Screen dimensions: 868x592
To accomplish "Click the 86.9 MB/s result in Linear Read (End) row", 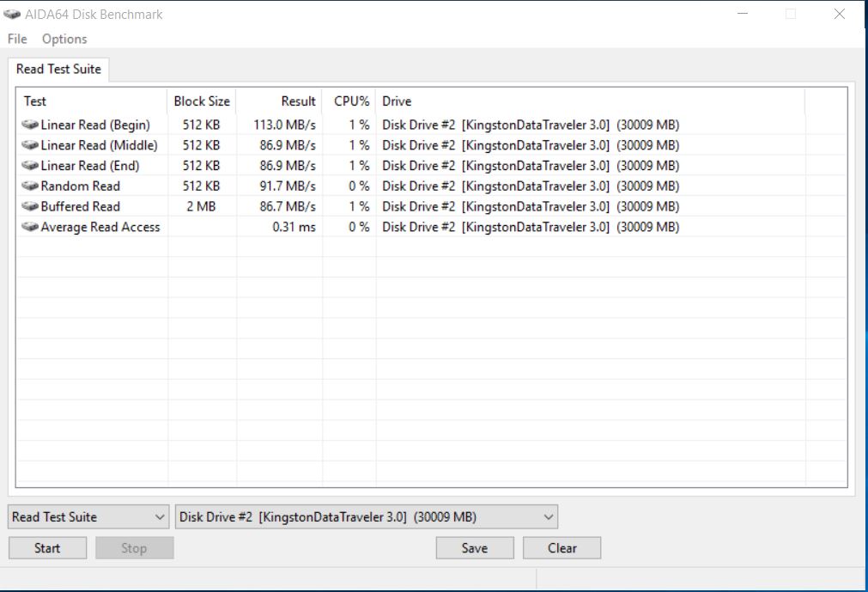I will (x=288, y=166).
